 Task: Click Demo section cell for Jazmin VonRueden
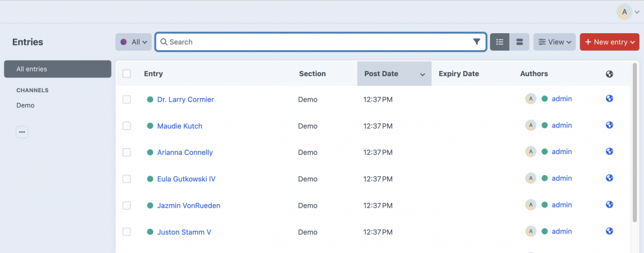[x=308, y=206]
